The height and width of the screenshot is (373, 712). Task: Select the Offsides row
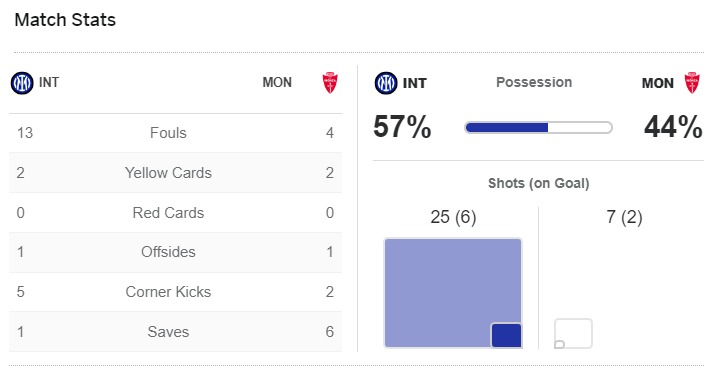tap(175, 252)
